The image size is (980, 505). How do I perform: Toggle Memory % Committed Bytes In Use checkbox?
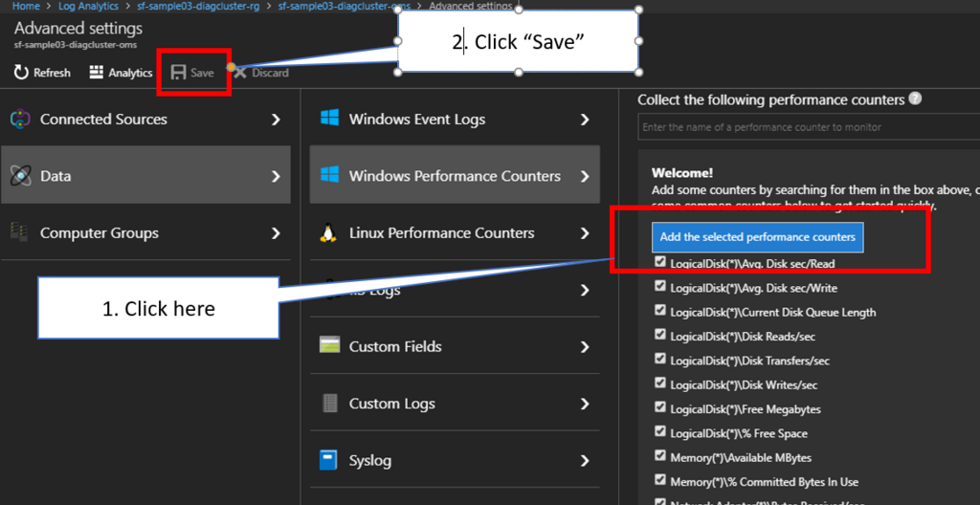660,480
